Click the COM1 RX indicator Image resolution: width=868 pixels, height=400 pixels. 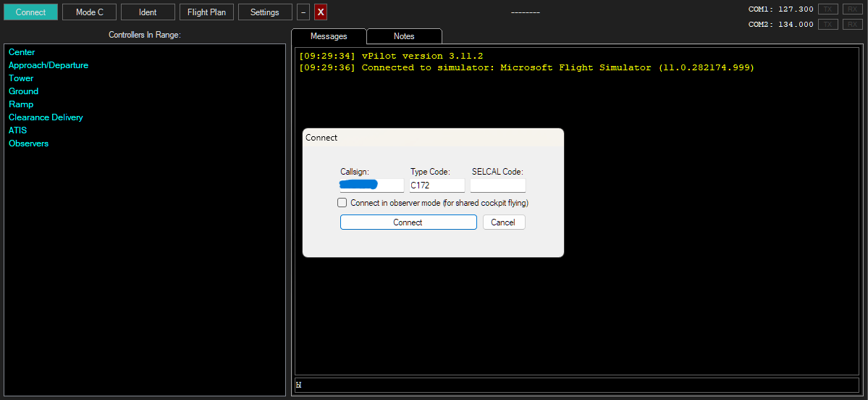tap(852, 9)
